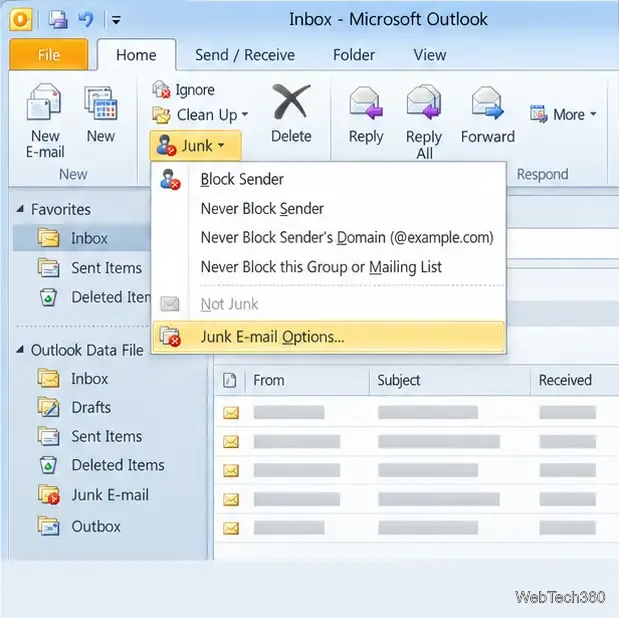
Task: Click the attachment icon column header
Action: (x=229, y=380)
